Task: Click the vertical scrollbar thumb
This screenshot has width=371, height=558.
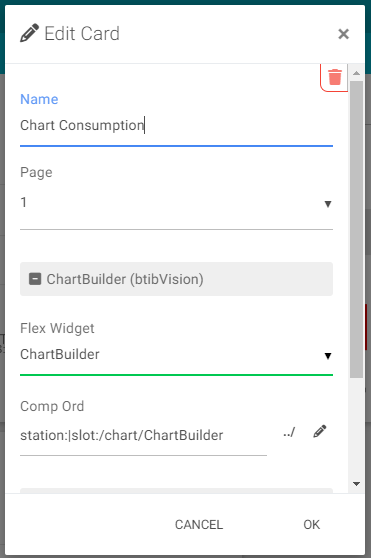Action: tap(356, 229)
